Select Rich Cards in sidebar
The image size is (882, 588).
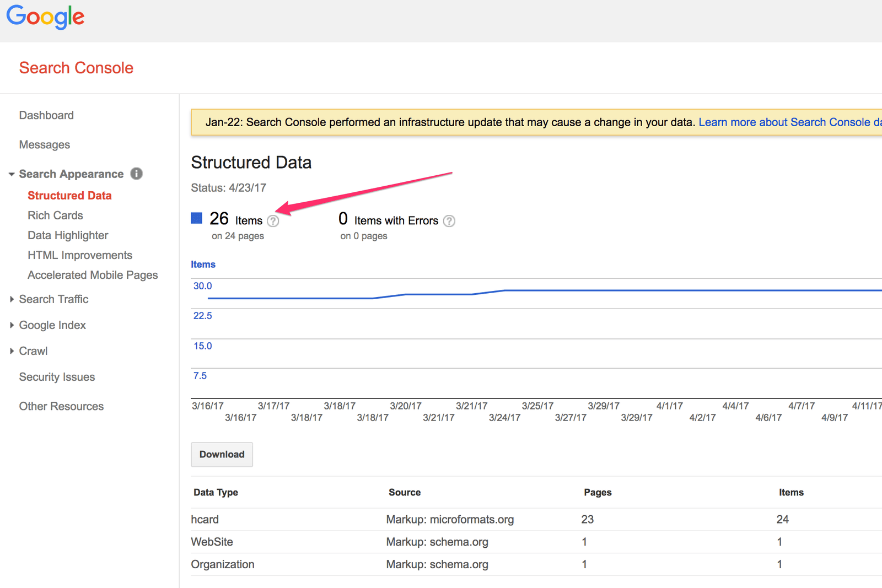point(55,215)
